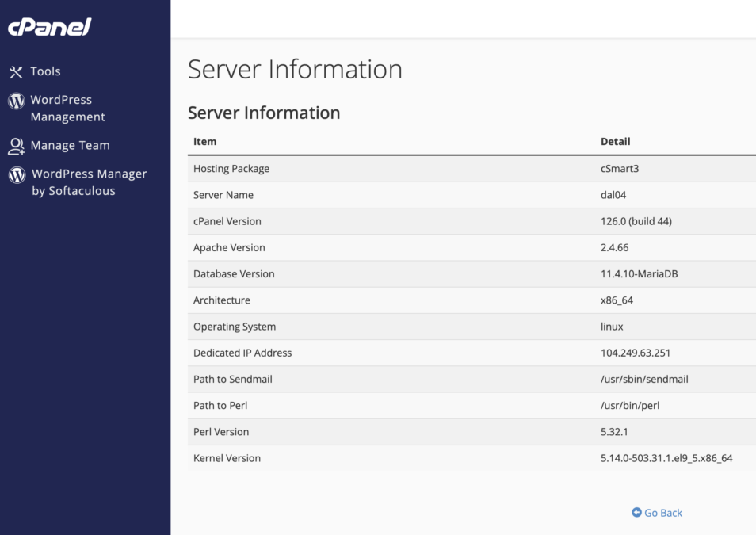The width and height of the screenshot is (756, 535).
Task: Open WordPress Management text in the sidebar
Action: click(67, 109)
